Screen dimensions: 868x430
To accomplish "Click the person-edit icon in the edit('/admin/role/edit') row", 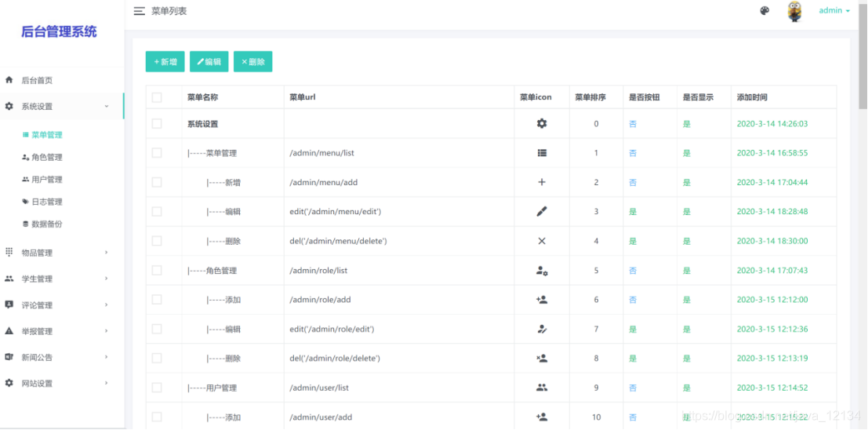I will (x=541, y=329).
